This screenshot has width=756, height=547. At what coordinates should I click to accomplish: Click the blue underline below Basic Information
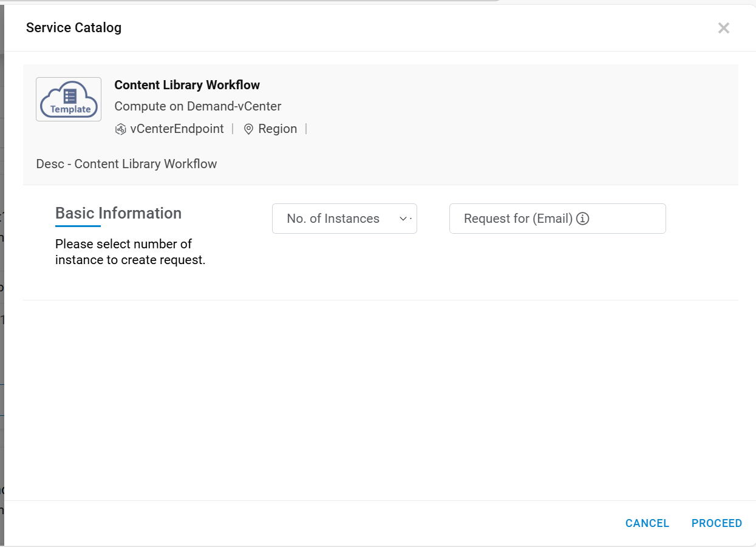tap(78, 226)
